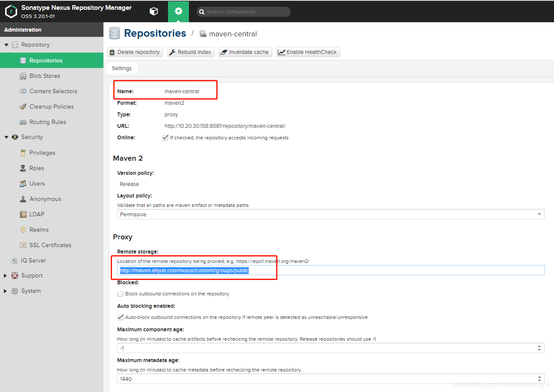
Task: Toggle the Online checkbox
Action: [165, 138]
